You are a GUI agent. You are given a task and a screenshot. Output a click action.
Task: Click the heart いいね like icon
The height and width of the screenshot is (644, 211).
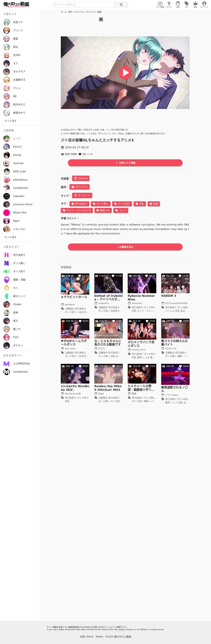tap(80, 154)
